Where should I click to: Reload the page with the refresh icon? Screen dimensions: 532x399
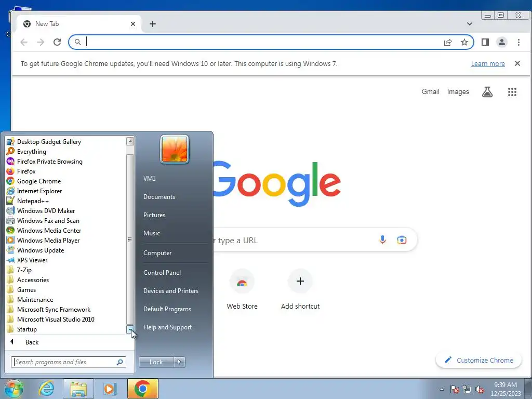click(x=57, y=42)
